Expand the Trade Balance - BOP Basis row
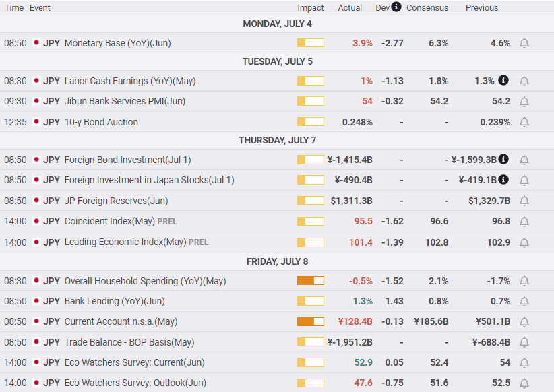The image size is (554, 392). (129, 342)
